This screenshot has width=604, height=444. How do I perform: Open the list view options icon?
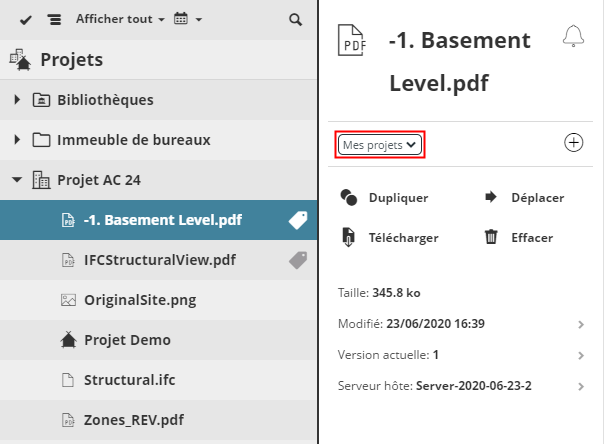[54, 19]
